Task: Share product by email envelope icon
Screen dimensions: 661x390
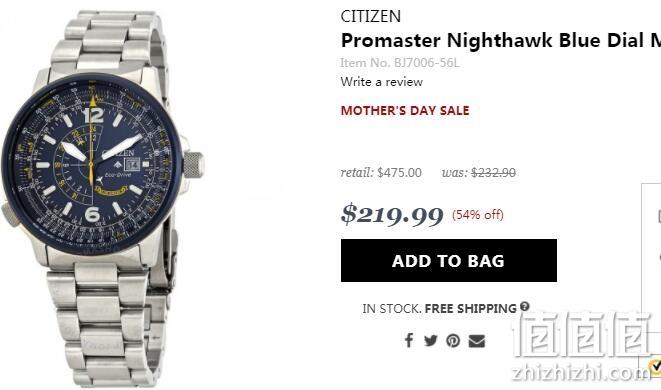Action: point(477,341)
